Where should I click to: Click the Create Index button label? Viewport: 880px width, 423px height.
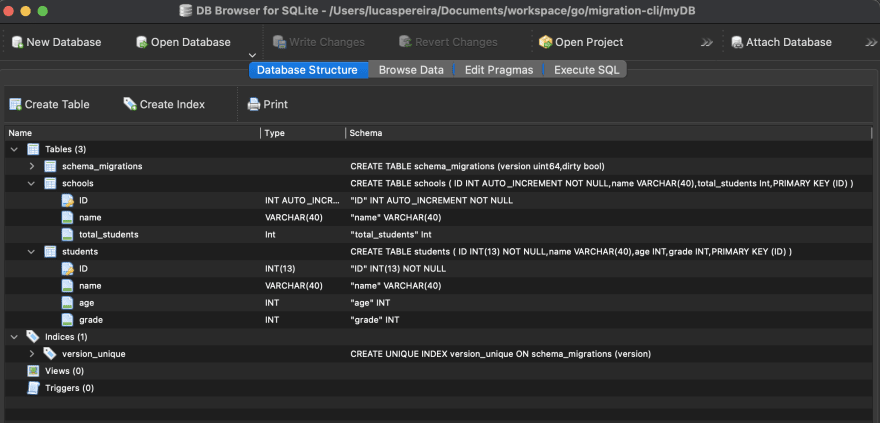[x=172, y=104]
